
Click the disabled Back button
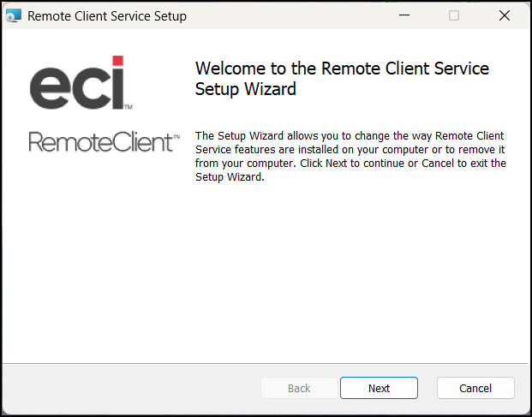[299, 388]
